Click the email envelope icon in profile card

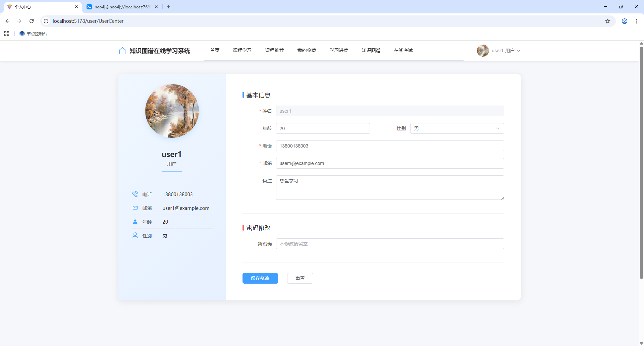135,208
